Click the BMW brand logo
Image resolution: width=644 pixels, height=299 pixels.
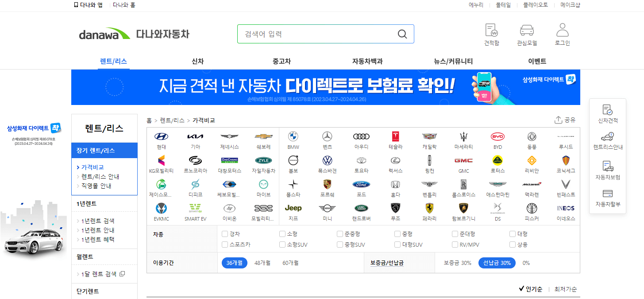[293, 137]
